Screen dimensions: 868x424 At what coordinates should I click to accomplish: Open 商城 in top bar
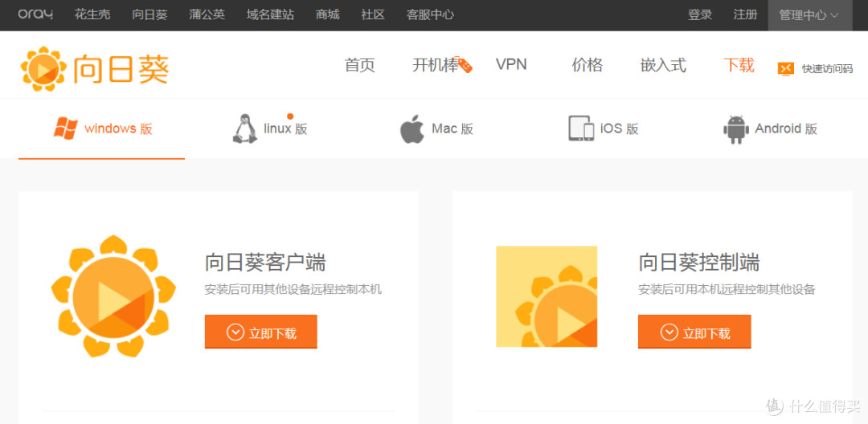coord(328,15)
